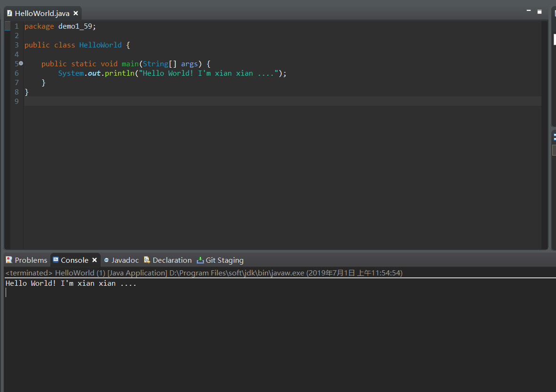Click the 'package' keyword on line 1
Screen dimensions: 556x392
40,26
